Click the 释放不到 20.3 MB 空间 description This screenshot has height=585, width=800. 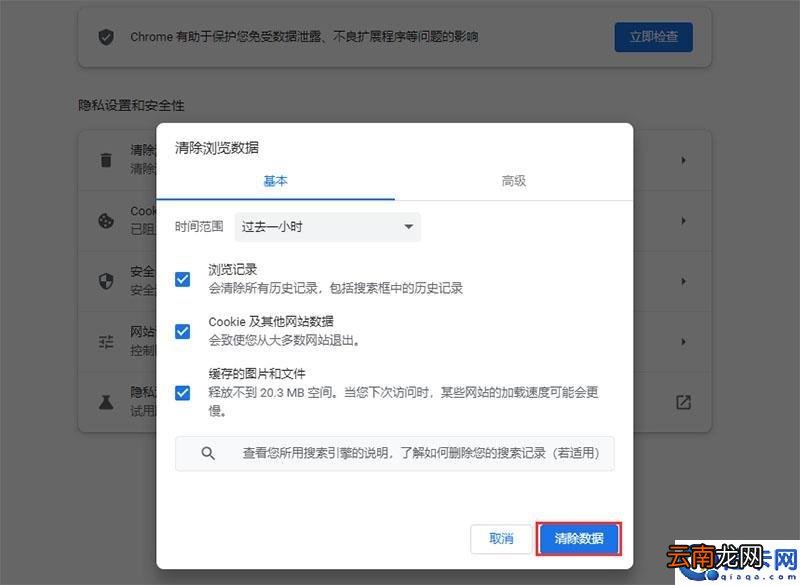click(403, 401)
